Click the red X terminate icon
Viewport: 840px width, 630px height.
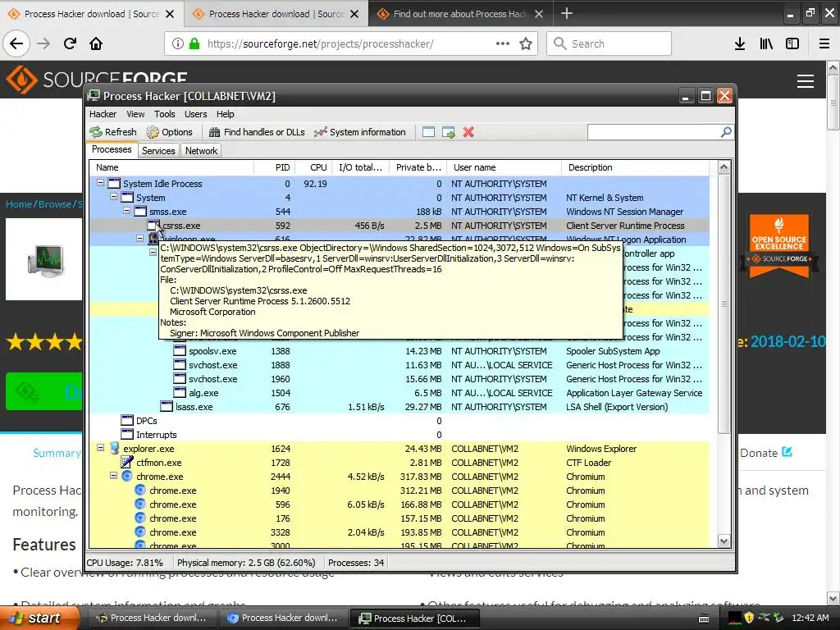[468, 132]
